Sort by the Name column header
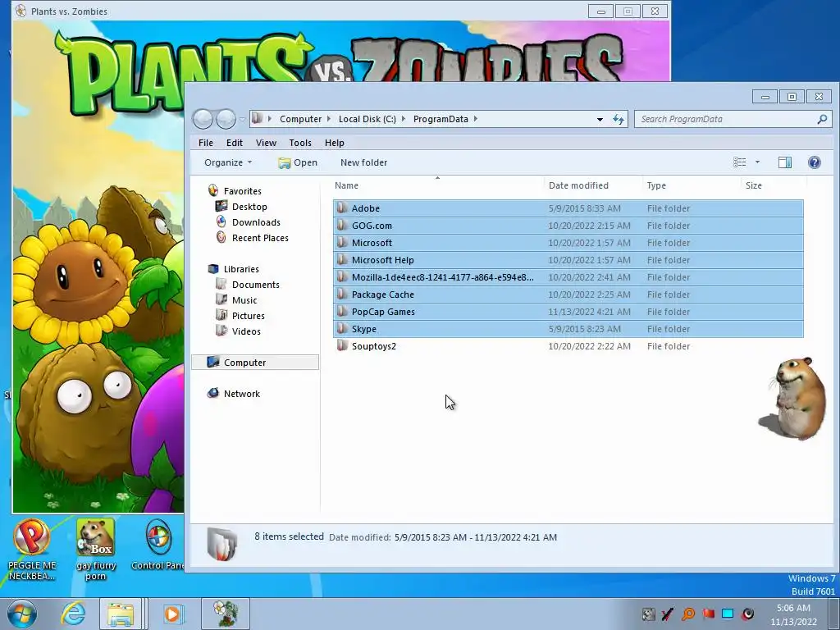840x630 pixels. point(437,185)
